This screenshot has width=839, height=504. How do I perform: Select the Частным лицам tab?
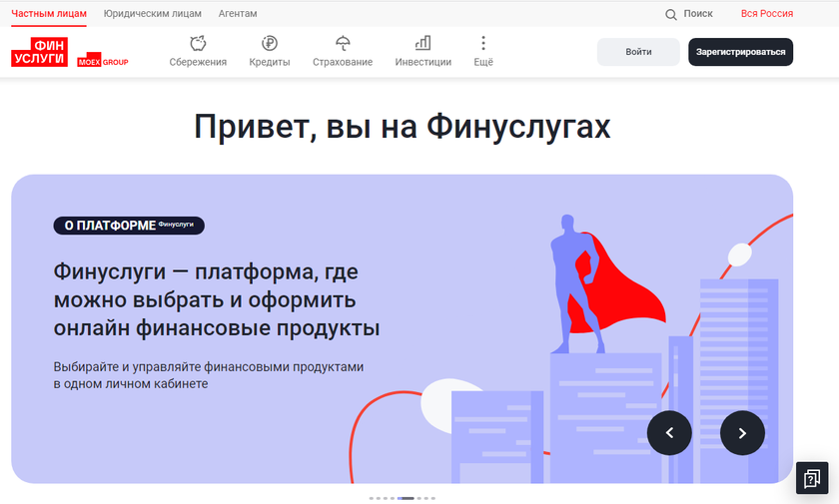click(x=49, y=14)
